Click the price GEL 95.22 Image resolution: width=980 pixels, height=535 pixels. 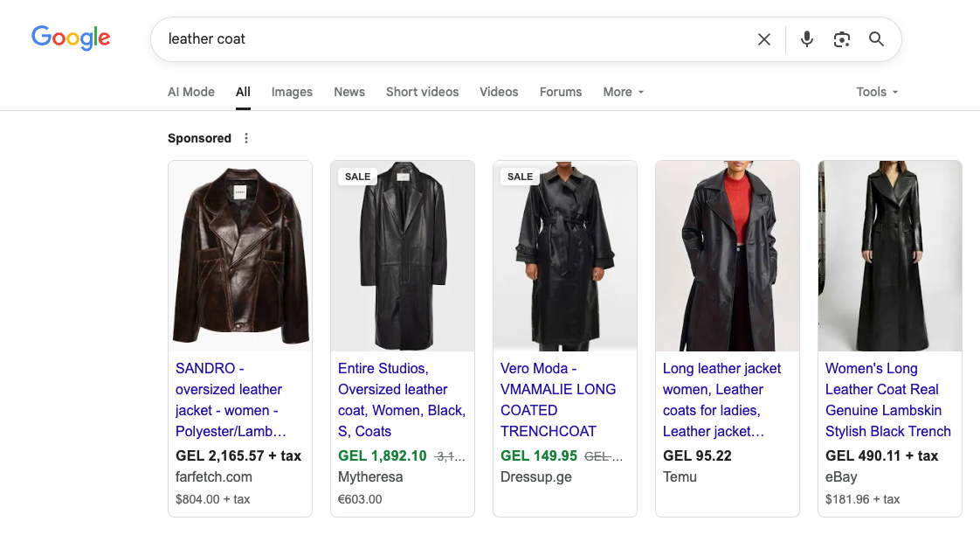(x=698, y=455)
